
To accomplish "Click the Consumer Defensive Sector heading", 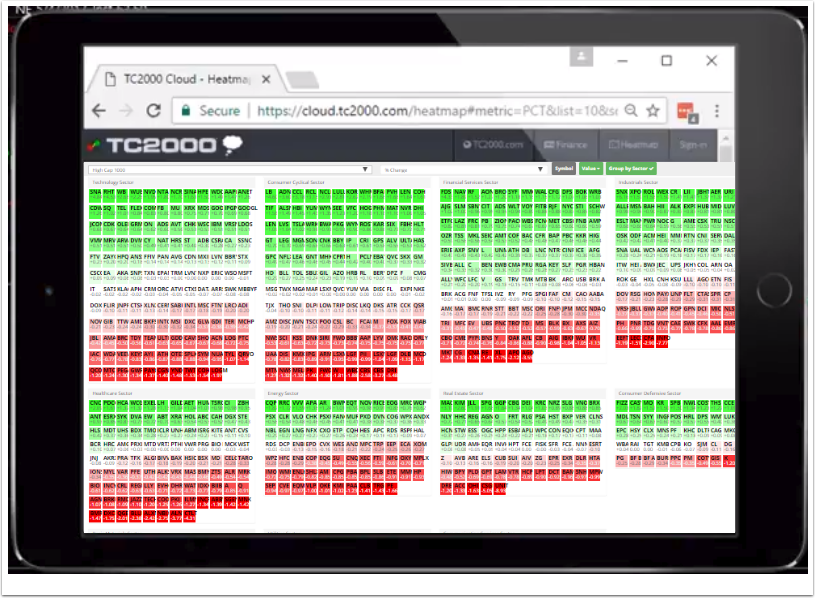I will [650, 393].
